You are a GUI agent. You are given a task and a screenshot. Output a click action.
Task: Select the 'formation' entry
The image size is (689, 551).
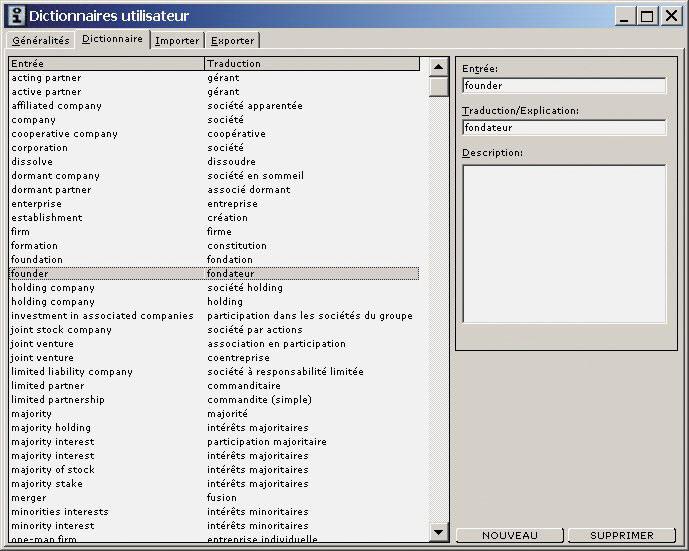(x=214, y=246)
